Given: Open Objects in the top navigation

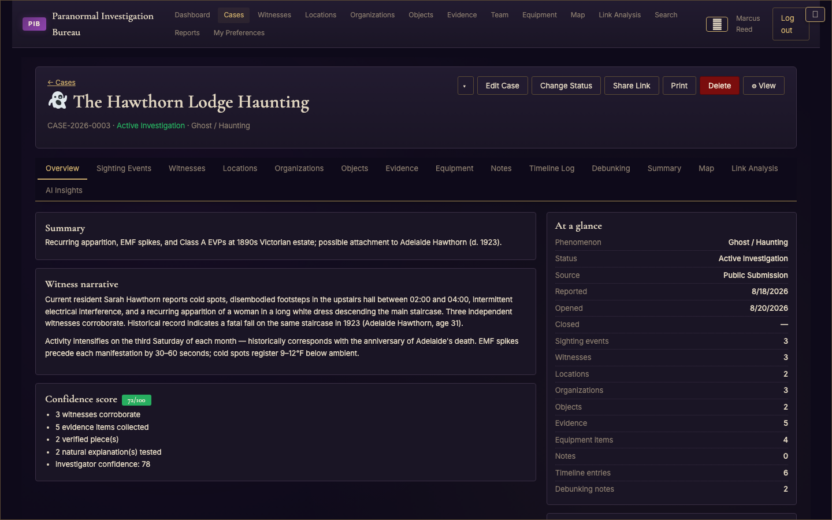Looking at the screenshot, I should [421, 15].
